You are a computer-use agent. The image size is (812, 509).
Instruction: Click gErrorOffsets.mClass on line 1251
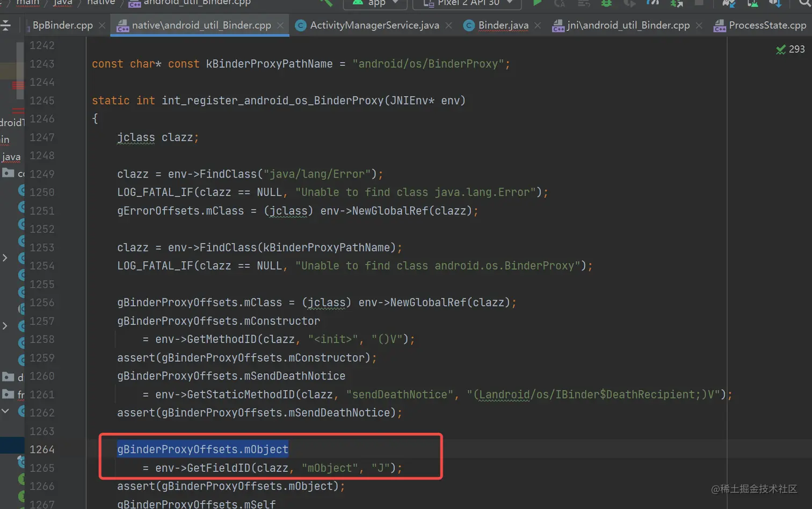point(180,211)
